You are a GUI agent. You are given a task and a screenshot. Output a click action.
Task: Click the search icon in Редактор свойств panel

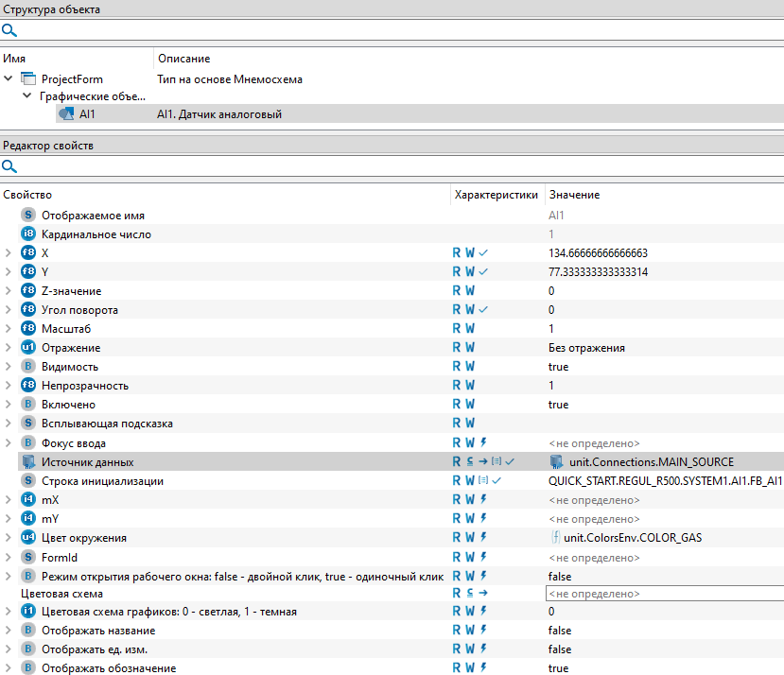[x=9, y=166]
